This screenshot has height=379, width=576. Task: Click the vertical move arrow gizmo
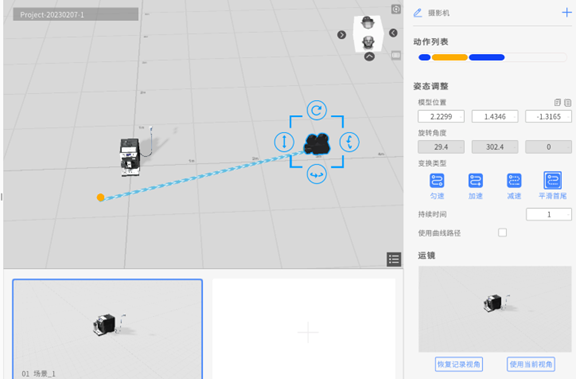pos(284,142)
